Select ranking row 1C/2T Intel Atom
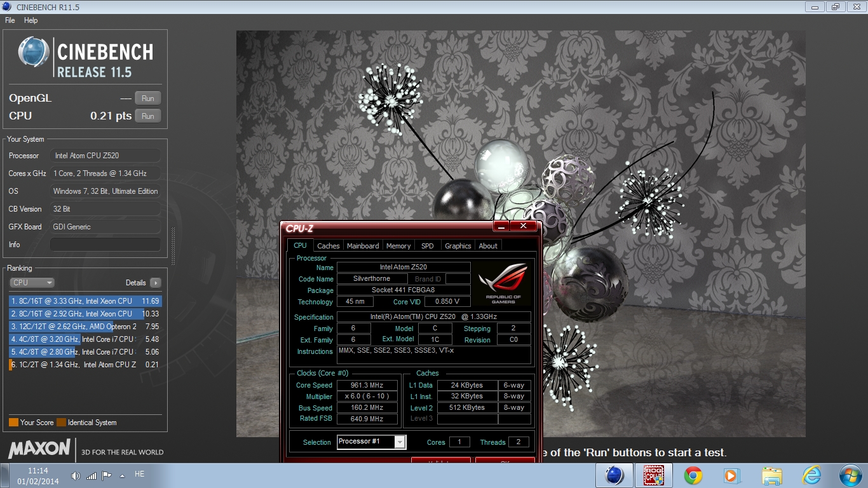The width and height of the screenshot is (868, 488). (x=85, y=365)
